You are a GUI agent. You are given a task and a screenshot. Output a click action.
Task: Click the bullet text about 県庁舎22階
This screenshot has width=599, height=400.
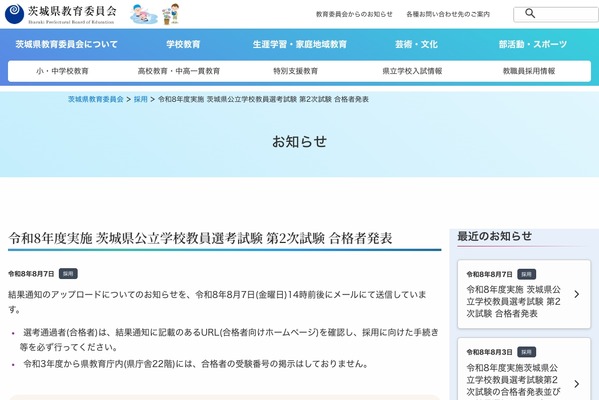tap(196, 364)
